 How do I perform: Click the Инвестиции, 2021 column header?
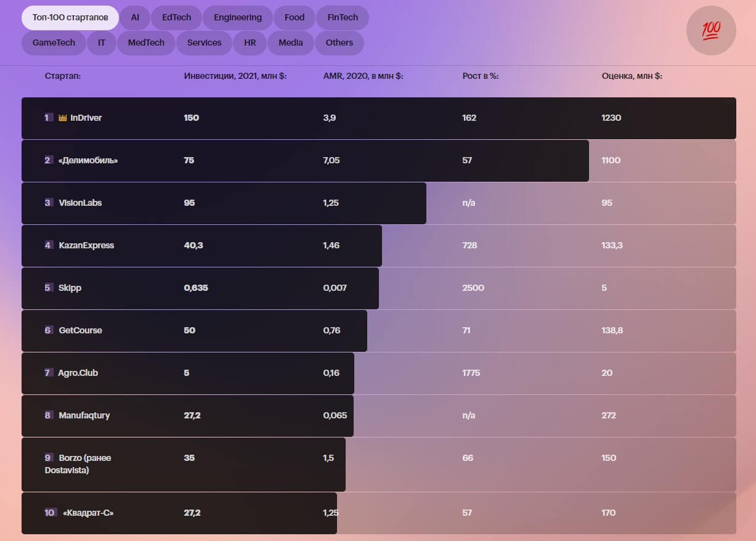(235, 76)
